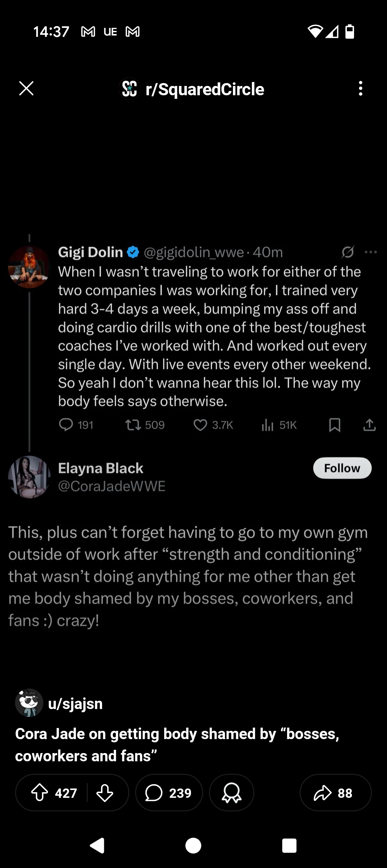Give an award using the award icon
This screenshot has width=387, height=868.
[231, 792]
